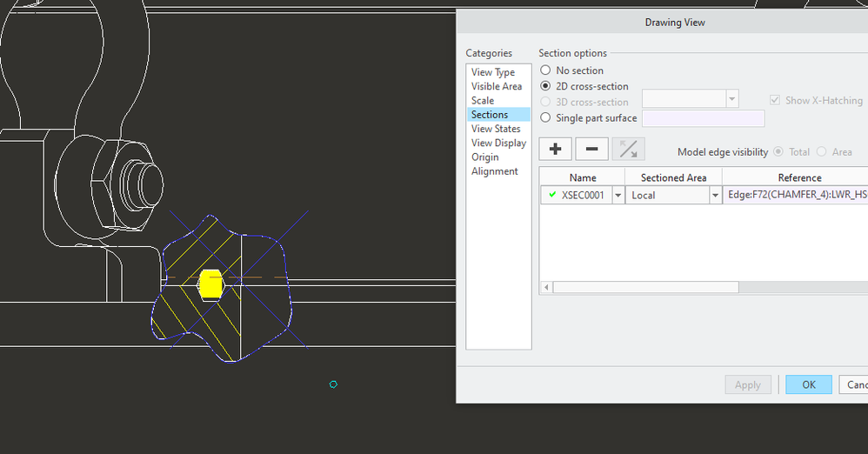Click the green checkmark beside XSEC0001

coord(552,195)
